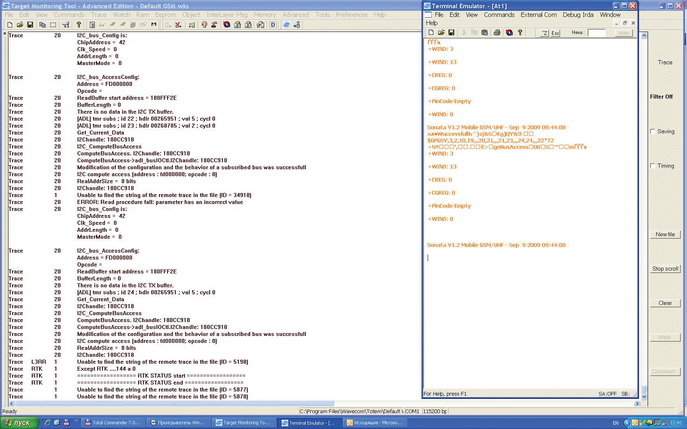Click the Hexa input field in Terminal Emulator

click(x=596, y=33)
